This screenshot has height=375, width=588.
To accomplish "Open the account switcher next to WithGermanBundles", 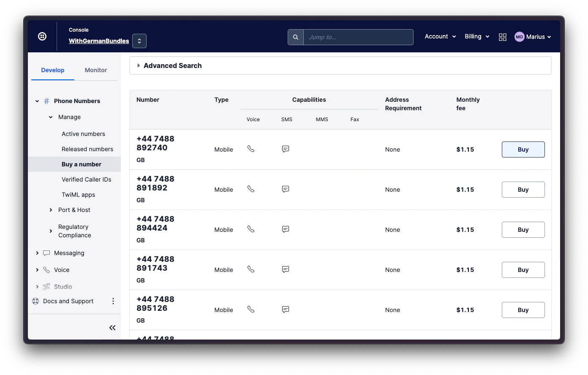I will [139, 41].
